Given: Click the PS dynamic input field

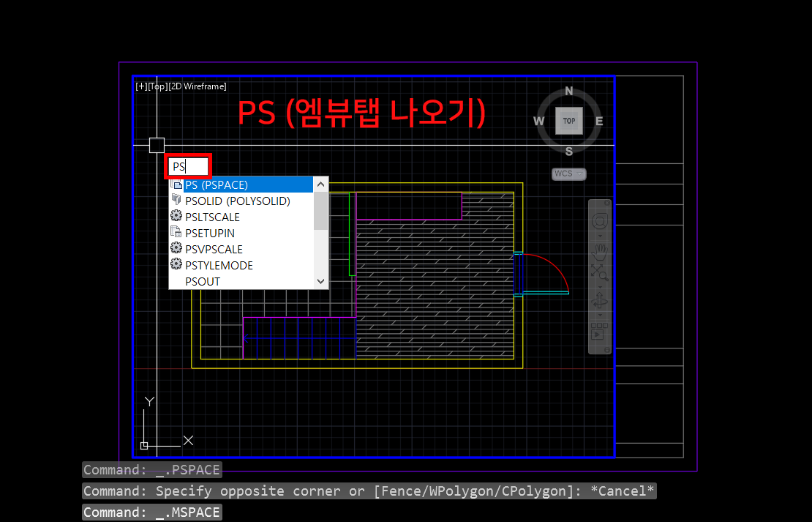Looking at the screenshot, I should (188, 166).
